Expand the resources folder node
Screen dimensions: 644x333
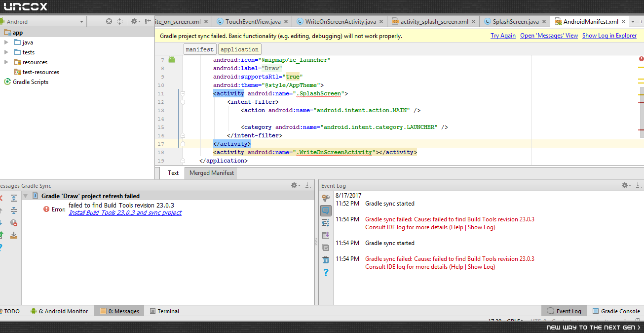6,62
